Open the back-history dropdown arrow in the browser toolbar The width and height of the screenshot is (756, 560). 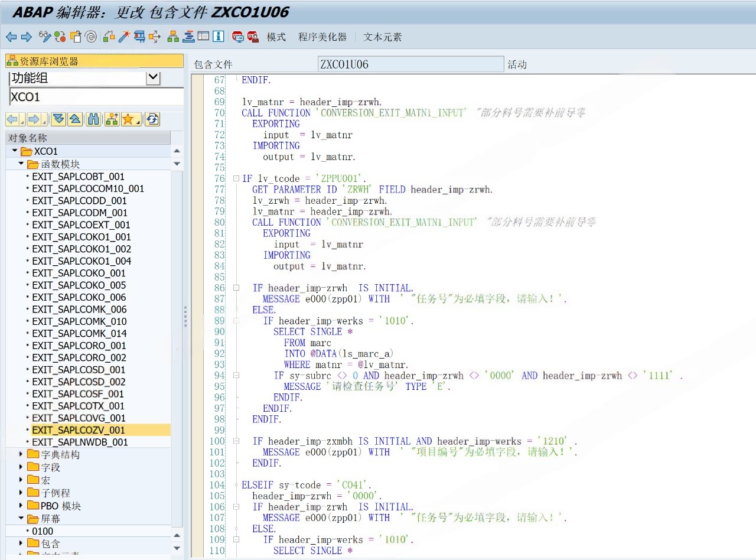point(22,120)
